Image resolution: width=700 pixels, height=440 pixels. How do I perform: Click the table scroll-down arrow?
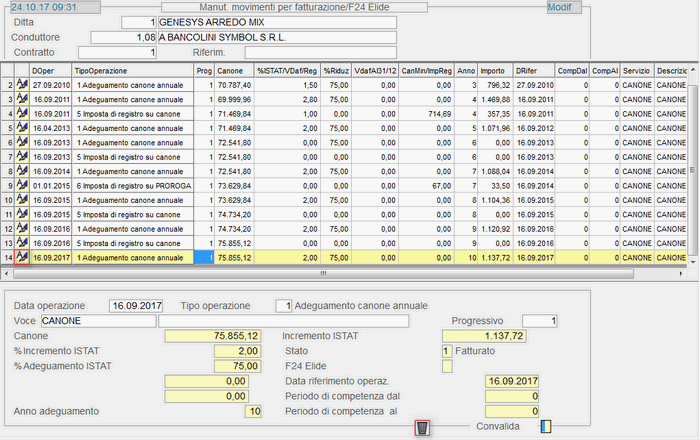(x=693, y=262)
